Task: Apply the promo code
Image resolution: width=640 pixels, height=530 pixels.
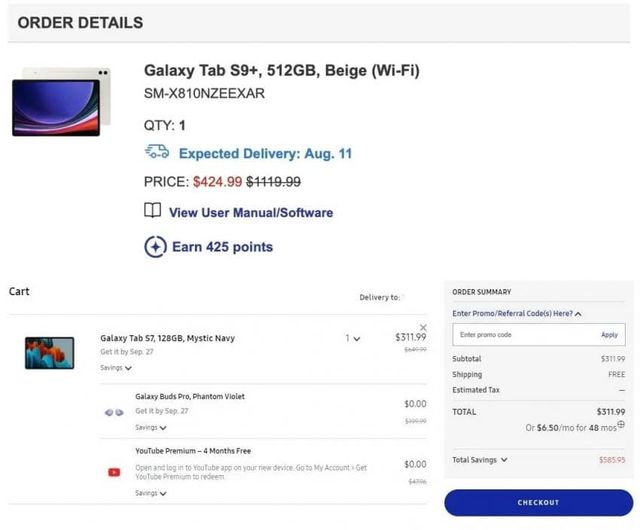Action: (609, 335)
